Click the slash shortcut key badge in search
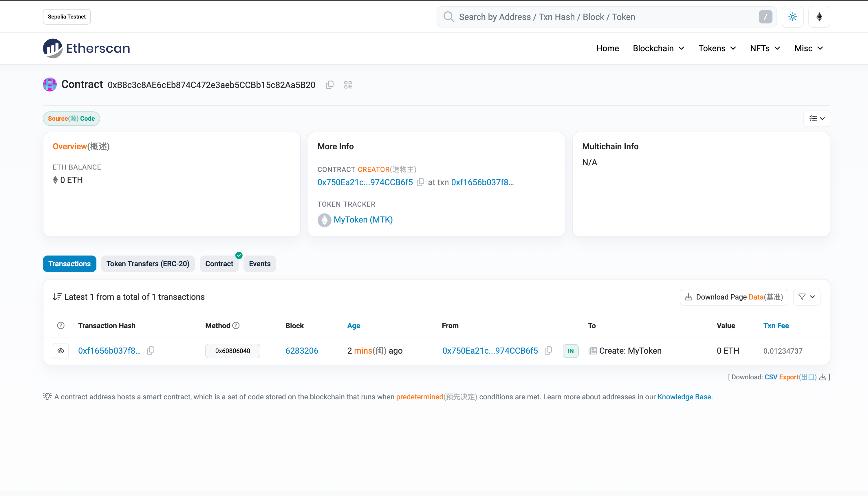 coord(766,17)
